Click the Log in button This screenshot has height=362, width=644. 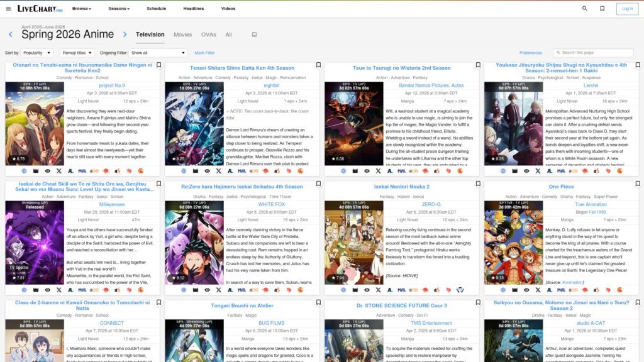coord(627,9)
